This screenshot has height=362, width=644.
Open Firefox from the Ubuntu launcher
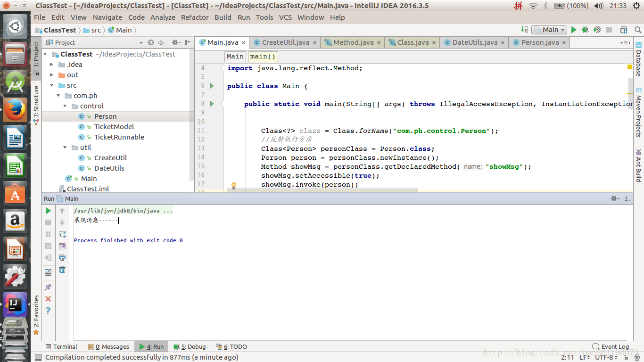15,110
